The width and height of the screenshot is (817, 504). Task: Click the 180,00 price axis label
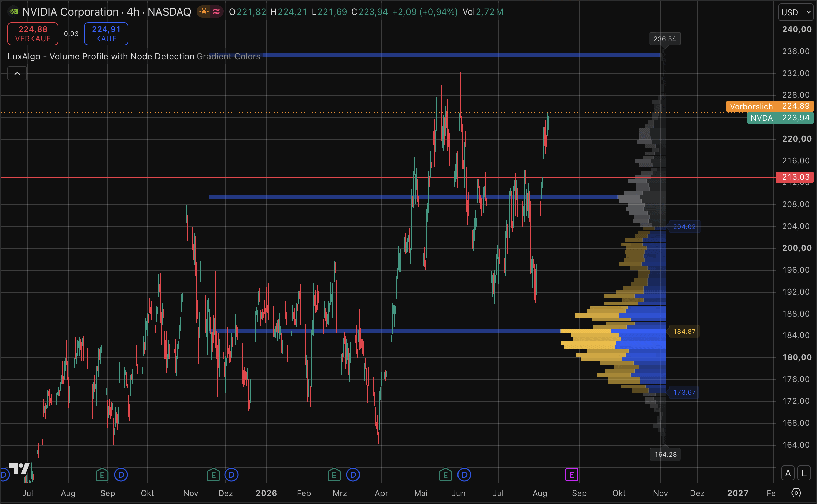pos(797,357)
